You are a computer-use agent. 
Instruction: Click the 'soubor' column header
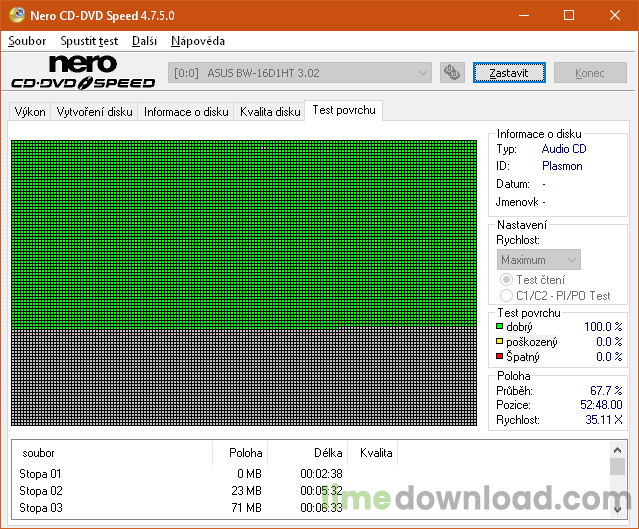(112, 453)
